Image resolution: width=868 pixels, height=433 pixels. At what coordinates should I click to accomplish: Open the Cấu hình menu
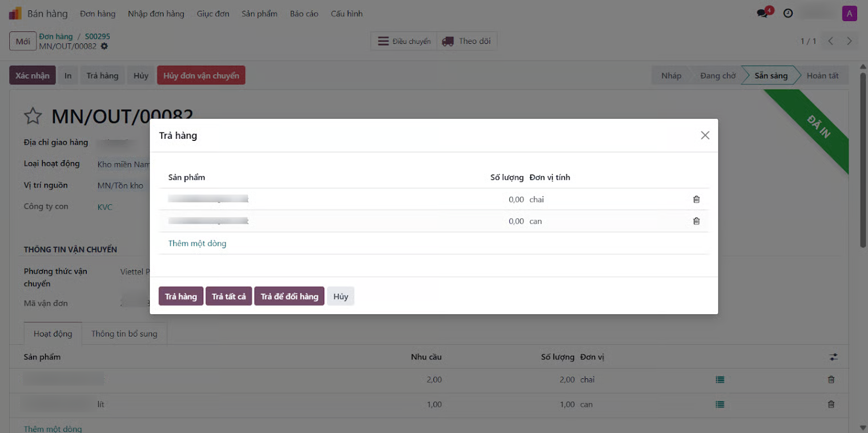point(347,13)
